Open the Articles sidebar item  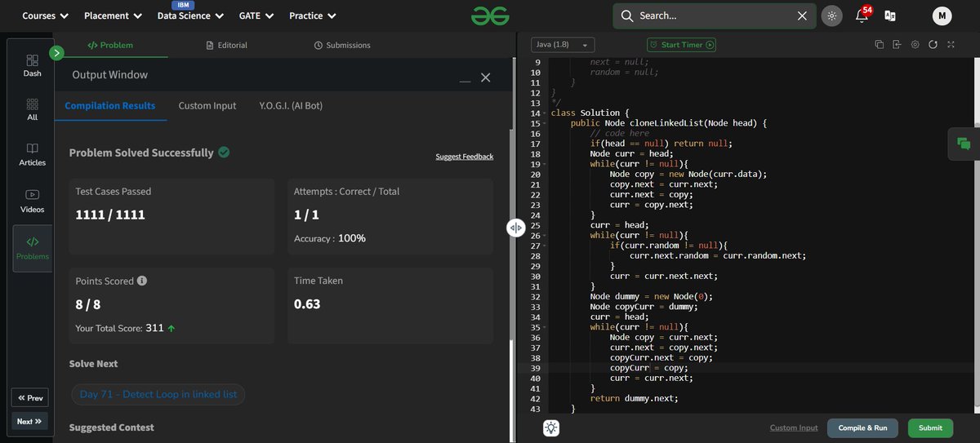pos(32,154)
